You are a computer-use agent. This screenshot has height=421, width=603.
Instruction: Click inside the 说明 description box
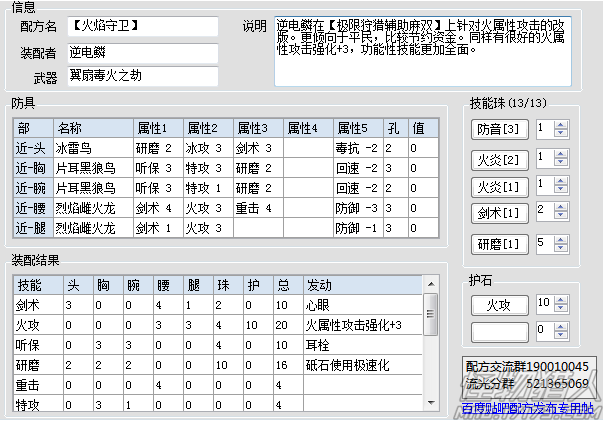tap(420, 50)
